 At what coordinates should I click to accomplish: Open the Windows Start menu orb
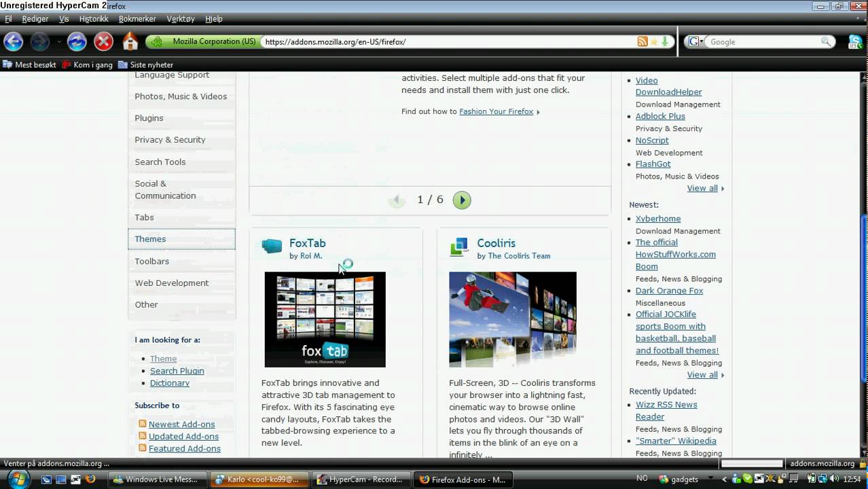[18, 478]
